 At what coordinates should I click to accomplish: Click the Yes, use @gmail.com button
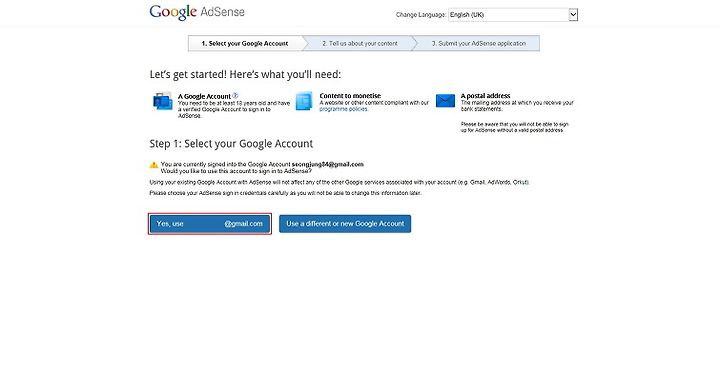[x=210, y=224]
